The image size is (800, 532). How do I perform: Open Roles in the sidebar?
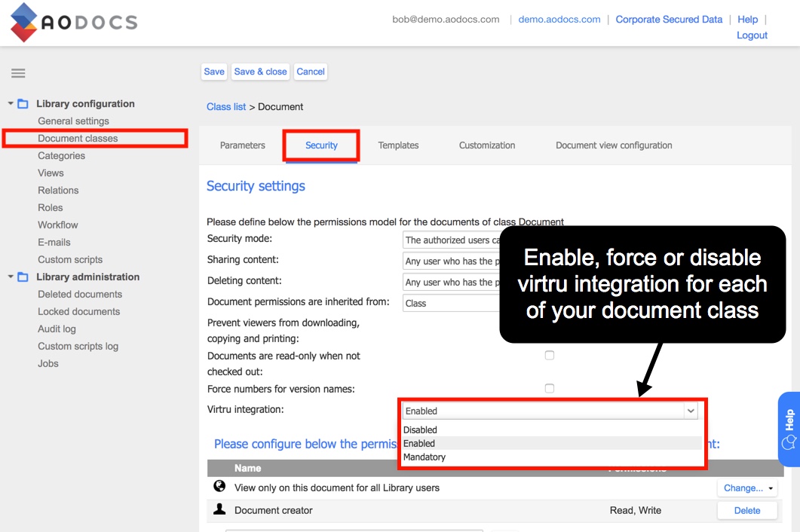[x=50, y=207]
